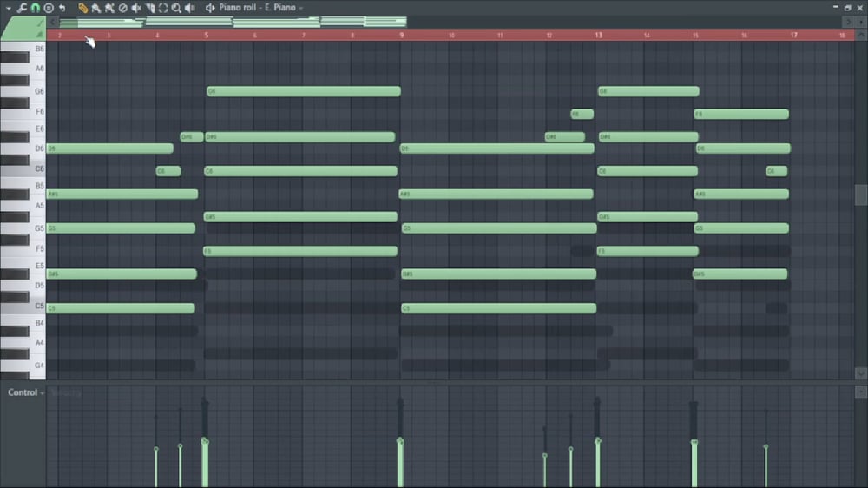Select the long G6 note at bar 5
The image size is (868, 488).
[303, 91]
